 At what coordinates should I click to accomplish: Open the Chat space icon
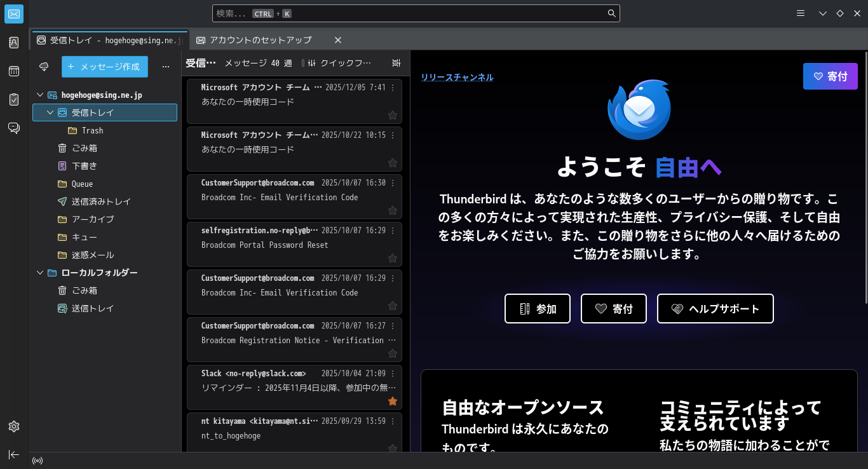14,128
